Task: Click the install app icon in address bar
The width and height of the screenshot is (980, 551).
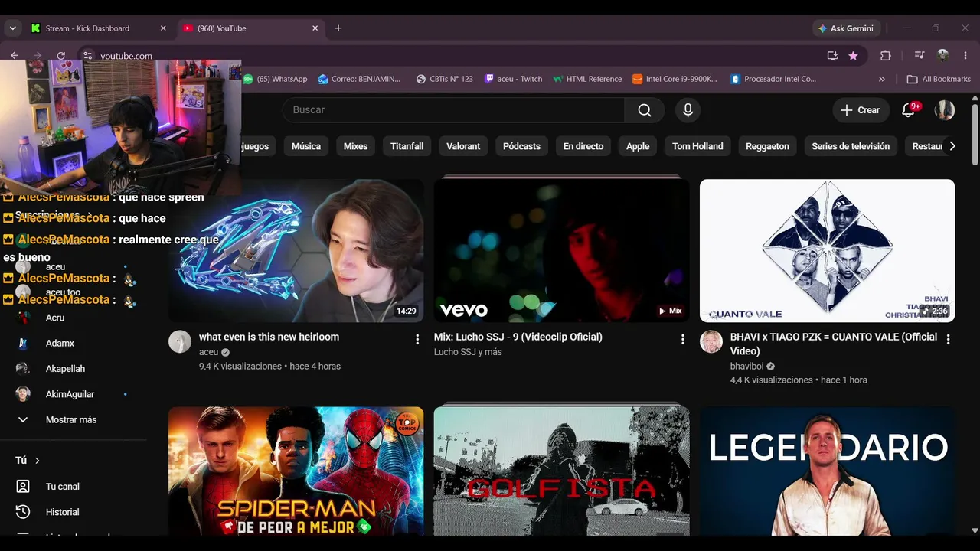Action: pos(832,56)
